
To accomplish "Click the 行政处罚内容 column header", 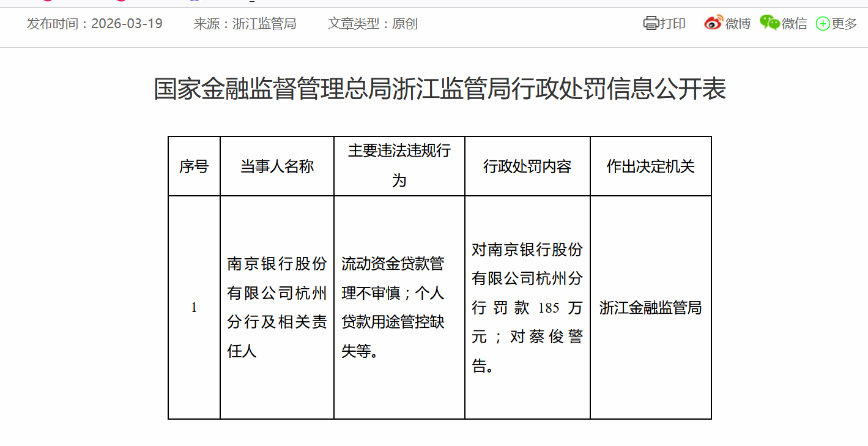I will [x=527, y=166].
